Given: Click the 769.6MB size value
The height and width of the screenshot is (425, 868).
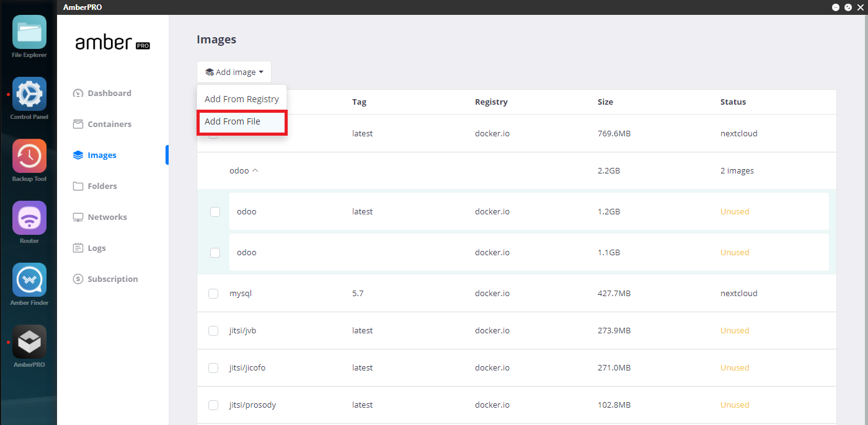Looking at the screenshot, I should [614, 134].
